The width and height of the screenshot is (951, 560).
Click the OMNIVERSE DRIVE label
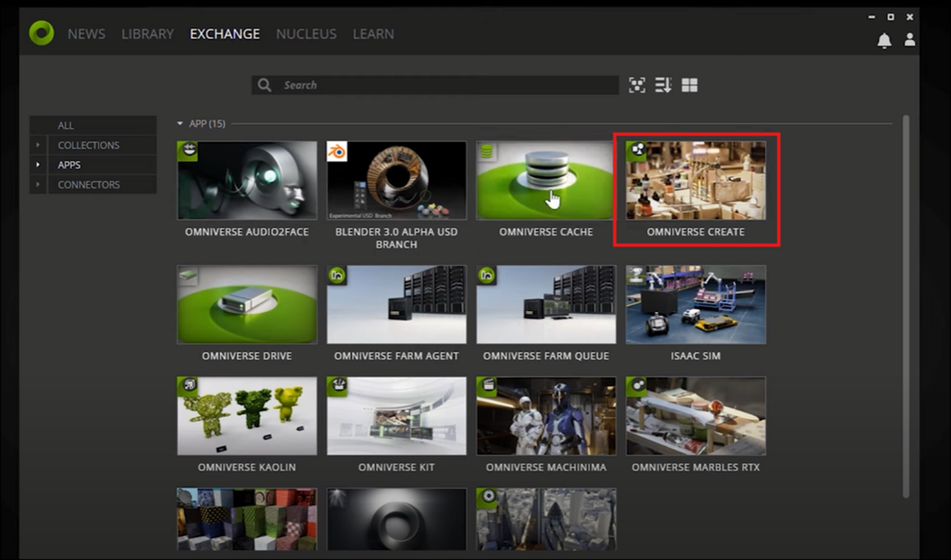tap(247, 356)
